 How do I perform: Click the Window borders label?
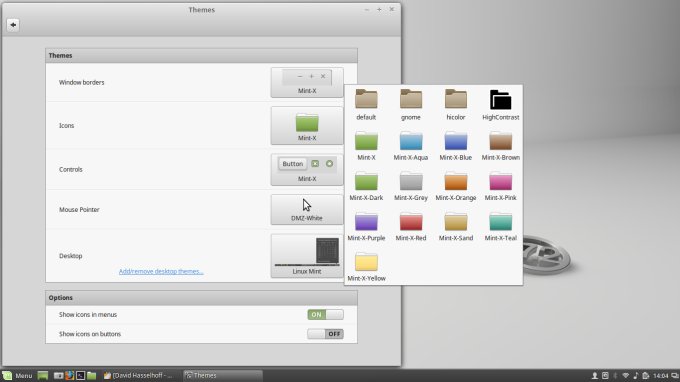point(82,82)
